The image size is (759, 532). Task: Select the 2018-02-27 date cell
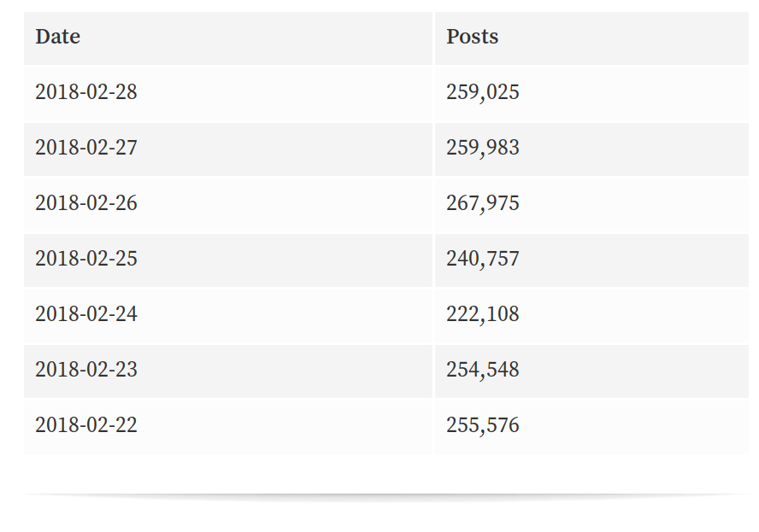click(x=86, y=148)
